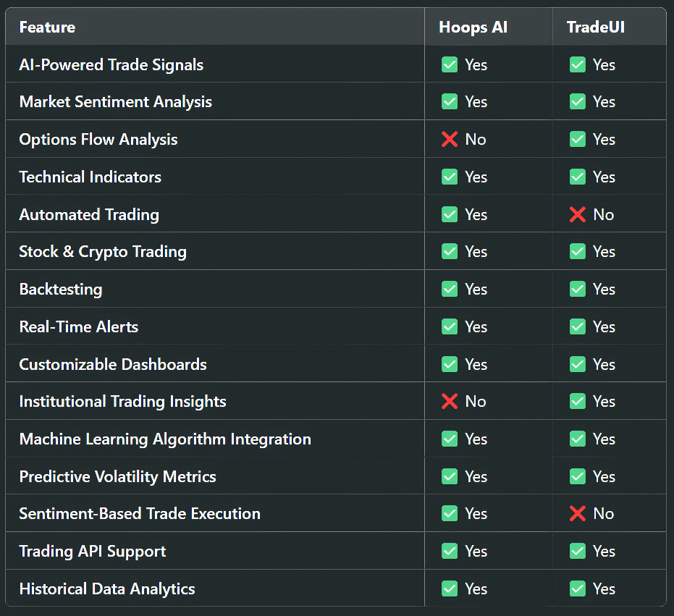Select the Stock & Crypto Trading label
Viewport: 674px width, 616px height.
(103, 252)
